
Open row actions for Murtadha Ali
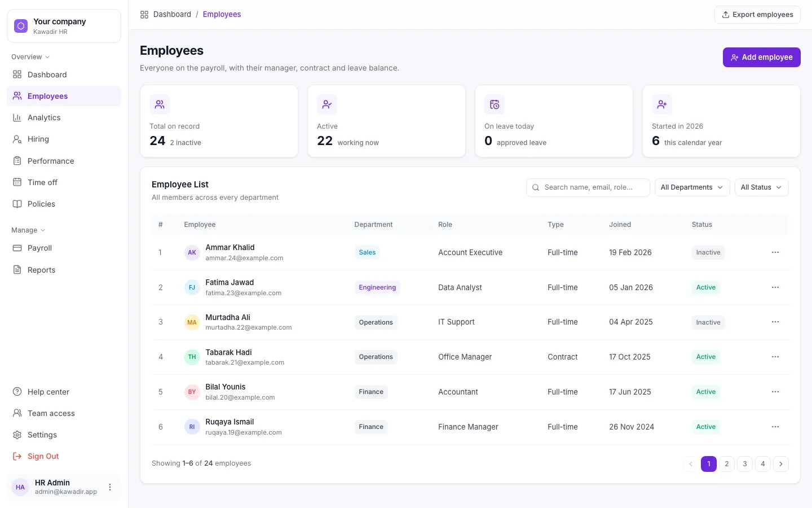[775, 322]
